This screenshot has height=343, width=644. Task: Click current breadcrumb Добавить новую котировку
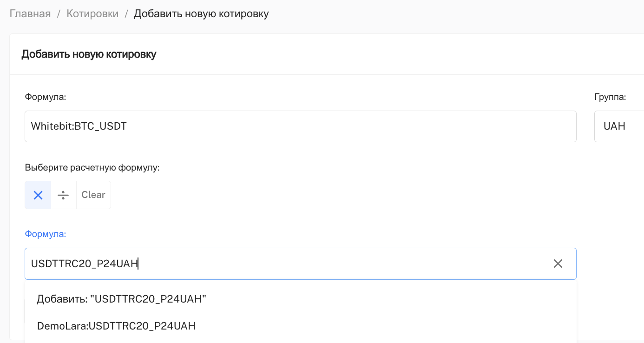coord(201,13)
